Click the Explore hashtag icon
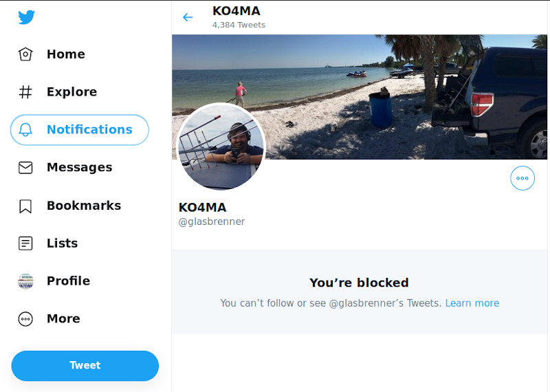550x392 pixels. (x=25, y=92)
